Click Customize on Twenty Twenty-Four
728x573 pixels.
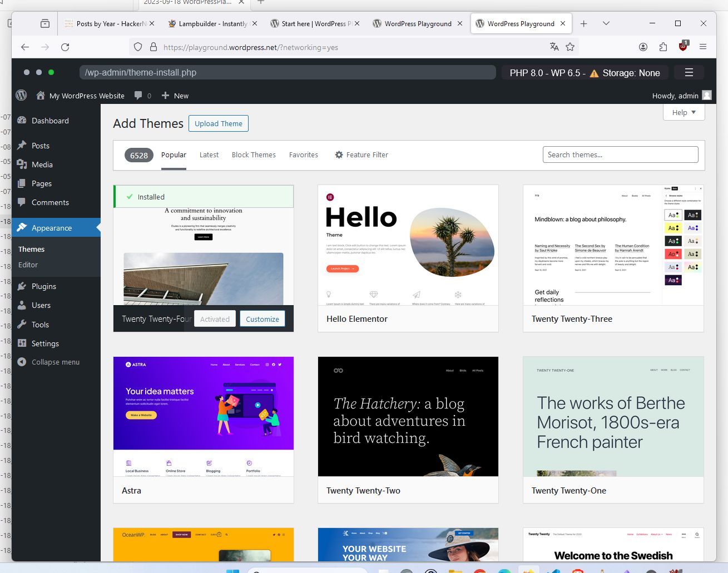[x=263, y=319]
